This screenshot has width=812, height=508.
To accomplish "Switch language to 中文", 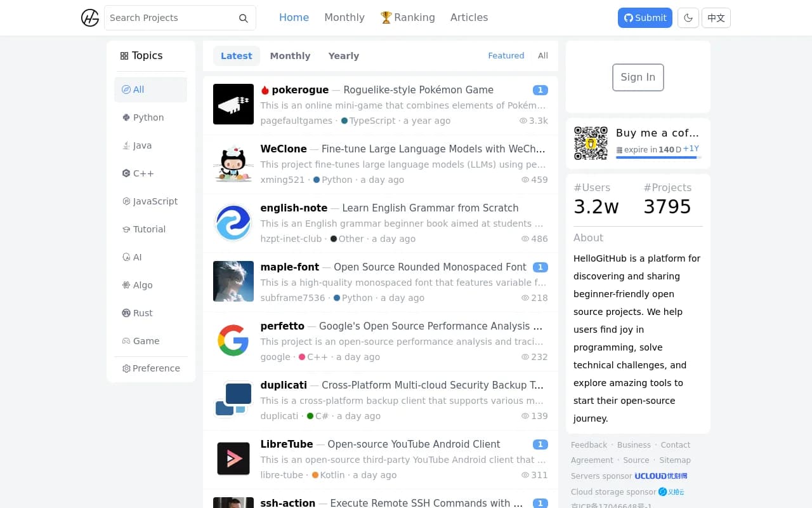I will (716, 18).
